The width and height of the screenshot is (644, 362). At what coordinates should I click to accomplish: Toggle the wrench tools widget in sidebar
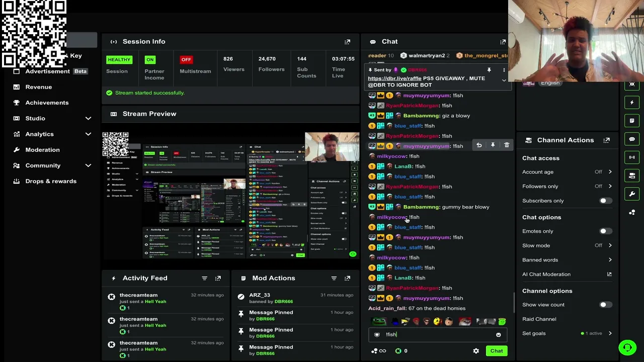[x=632, y=194]
